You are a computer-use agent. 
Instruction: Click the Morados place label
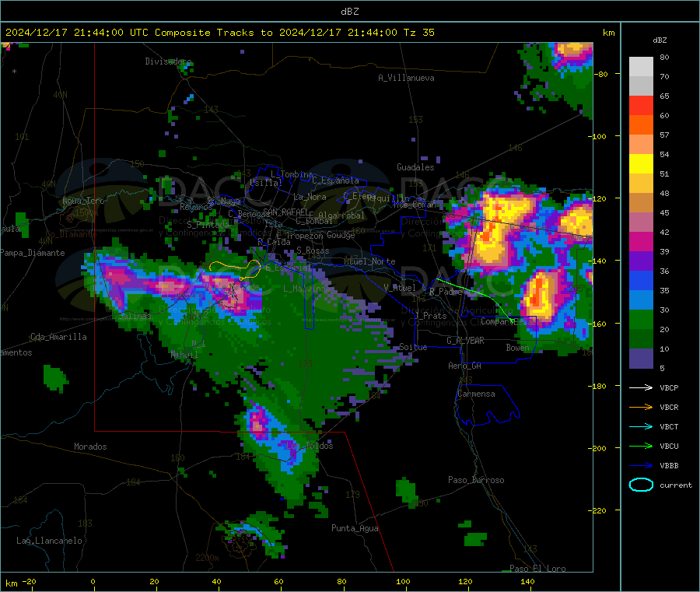click(90, 447)
